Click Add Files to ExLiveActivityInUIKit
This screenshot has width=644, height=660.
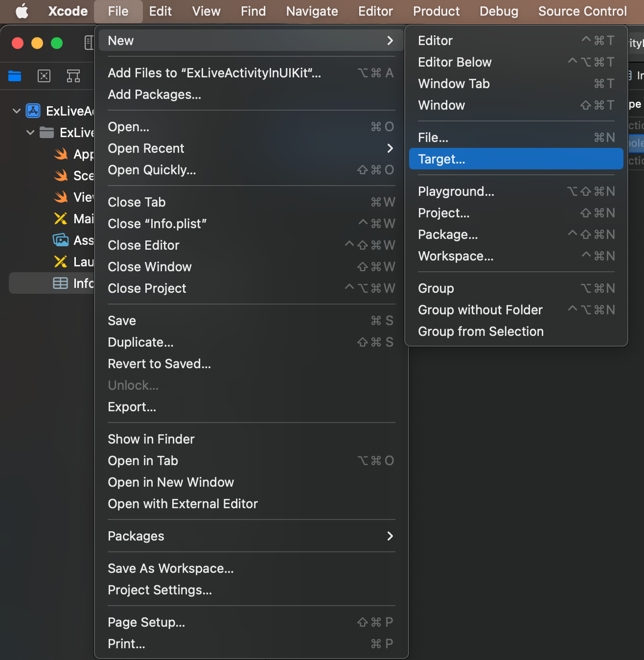[251, 73]
